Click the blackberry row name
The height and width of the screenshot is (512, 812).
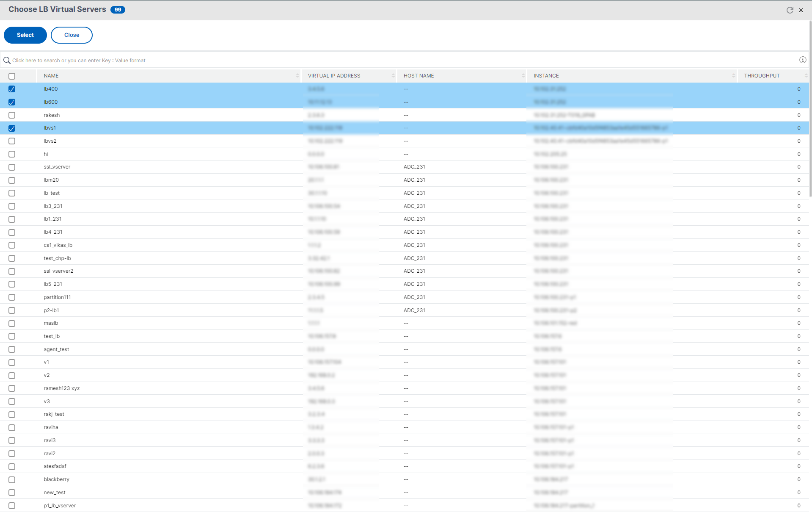(56, 479)
